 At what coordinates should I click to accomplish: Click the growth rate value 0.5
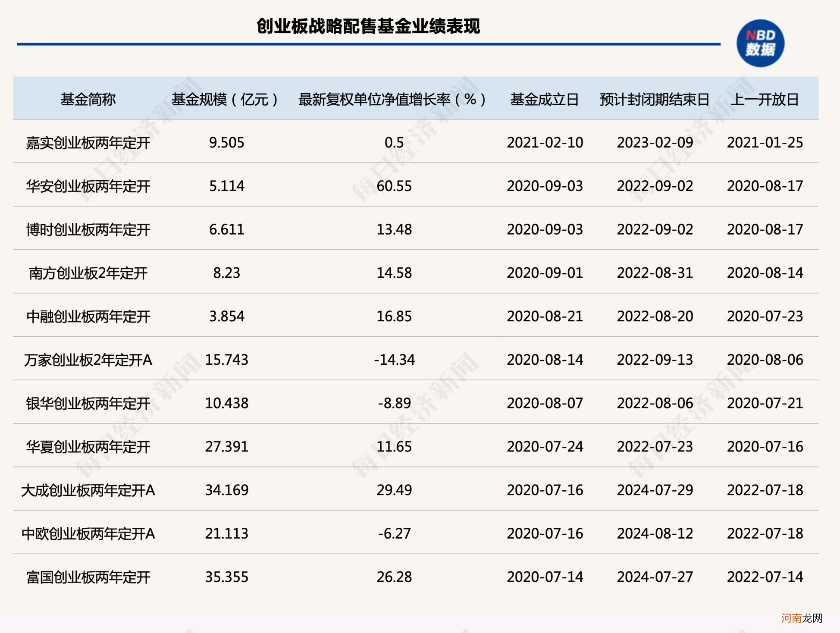click(394, 143)
